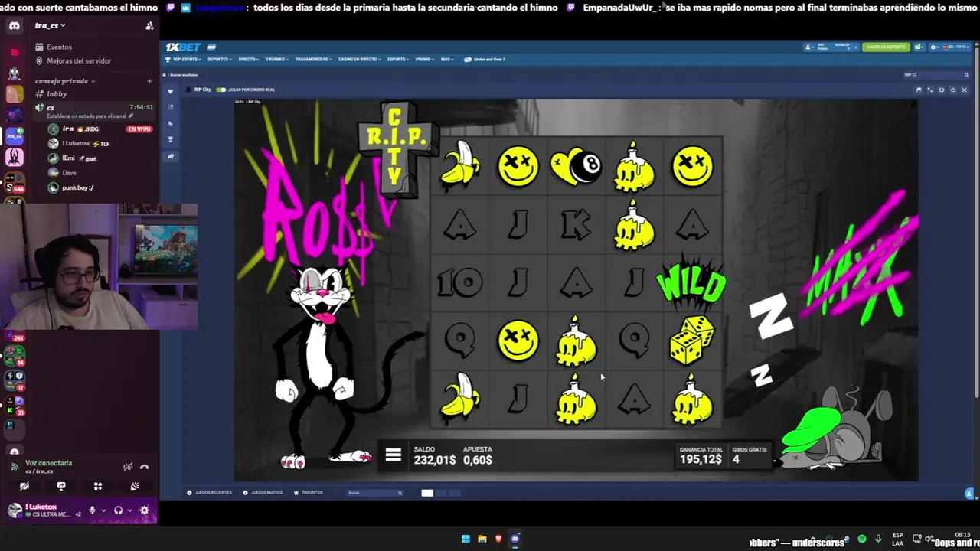
Task: Add channel to consejo privado category
Action: coord(149,81)
